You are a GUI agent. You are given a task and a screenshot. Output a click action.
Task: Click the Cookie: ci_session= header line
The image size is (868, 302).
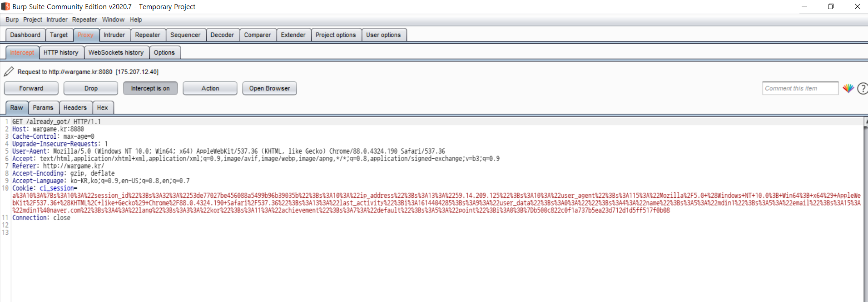(x=45, y=188)
